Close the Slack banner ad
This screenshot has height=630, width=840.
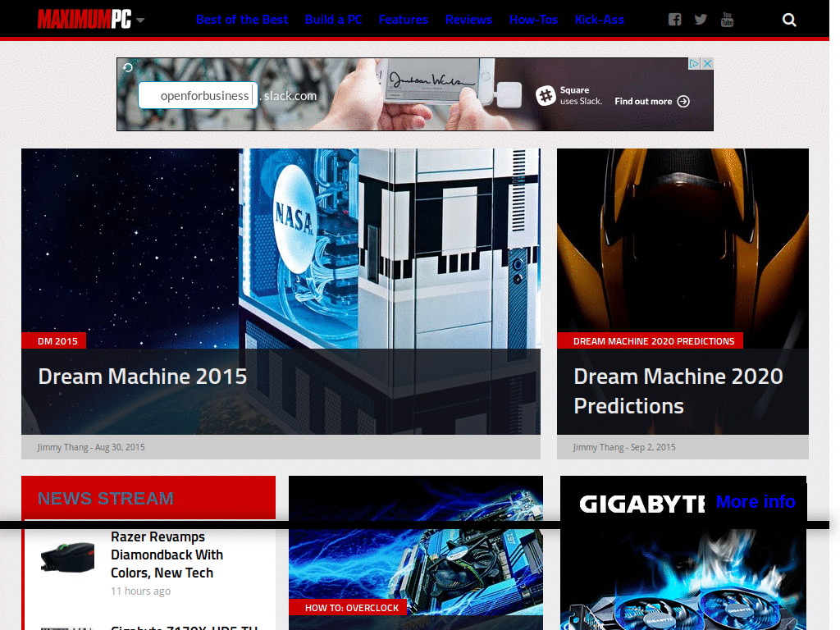tap(707, 64)
